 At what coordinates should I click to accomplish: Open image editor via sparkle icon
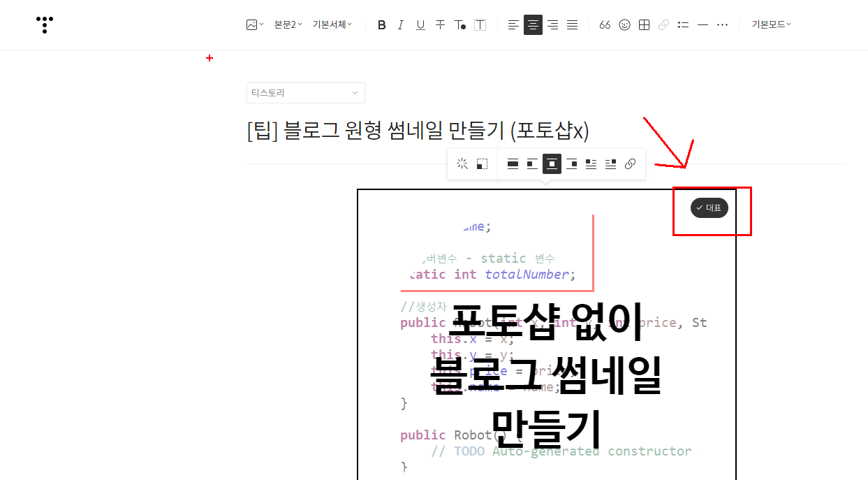462,164
